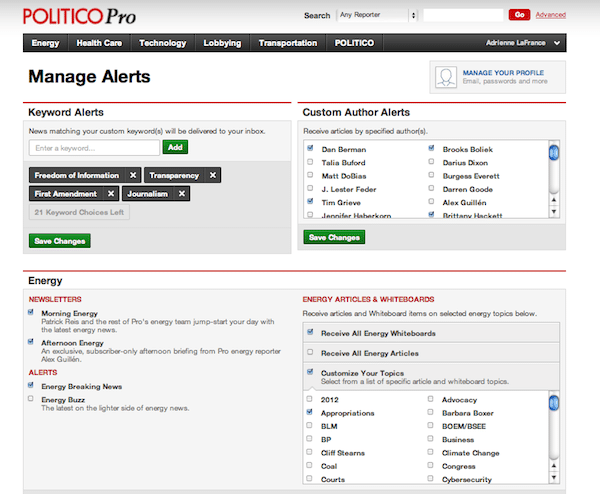Remove the First Amendment keyword tag

[x=111, y=194]
